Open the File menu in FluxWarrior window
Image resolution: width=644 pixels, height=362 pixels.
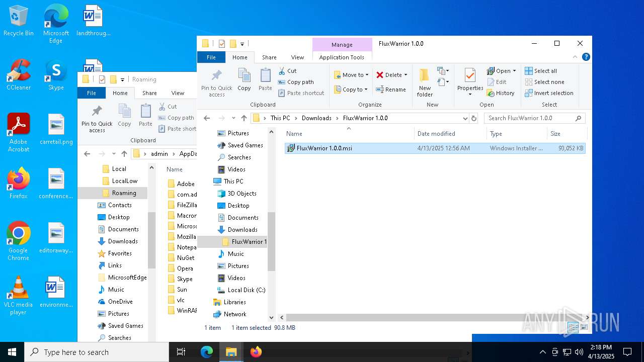click(211, 57)
